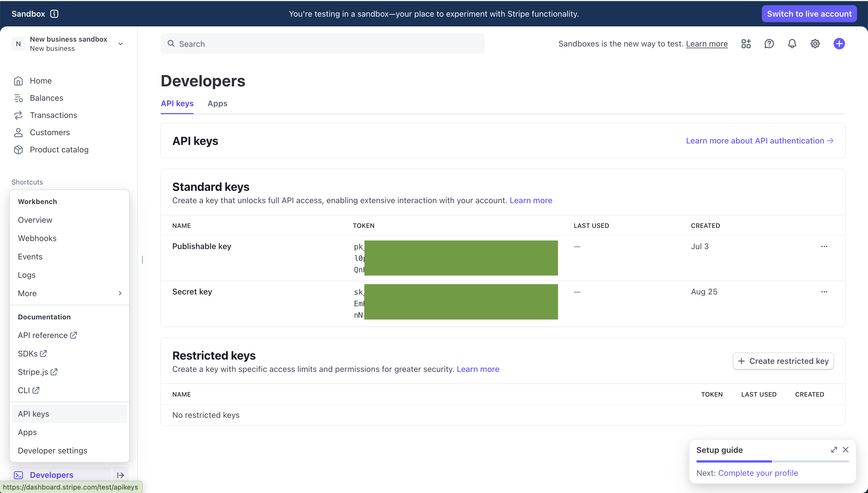Open notifications bell
Image resolution: width=868 pixels, height=493 pixels.
(792, 44)
